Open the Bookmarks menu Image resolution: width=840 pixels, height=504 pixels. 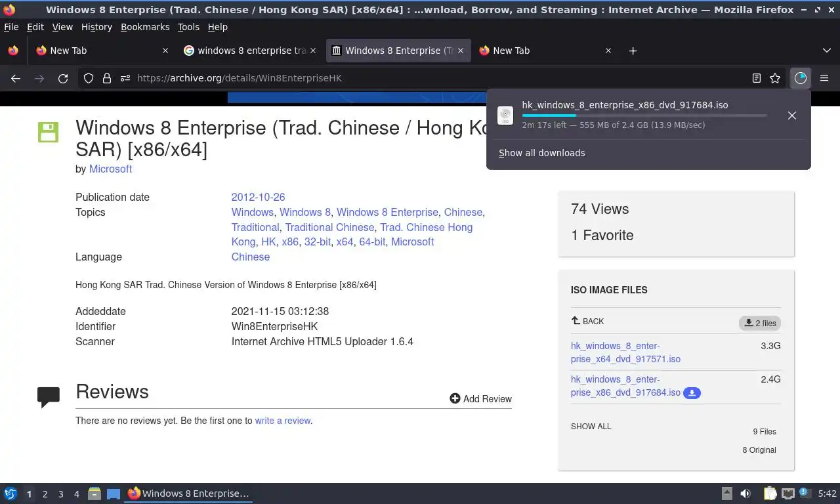pyautogui.click(x=145, y=27)
